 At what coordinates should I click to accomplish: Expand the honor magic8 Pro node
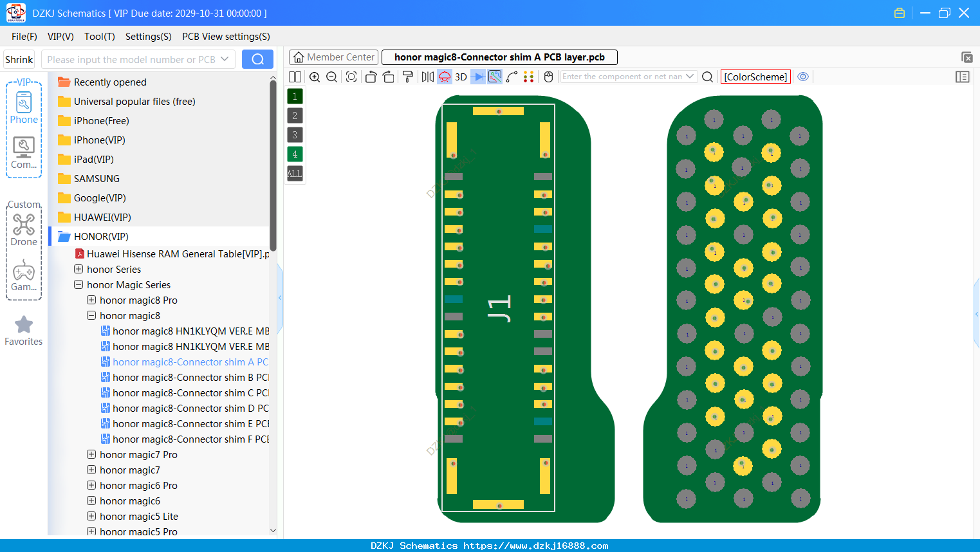[91, 300]
